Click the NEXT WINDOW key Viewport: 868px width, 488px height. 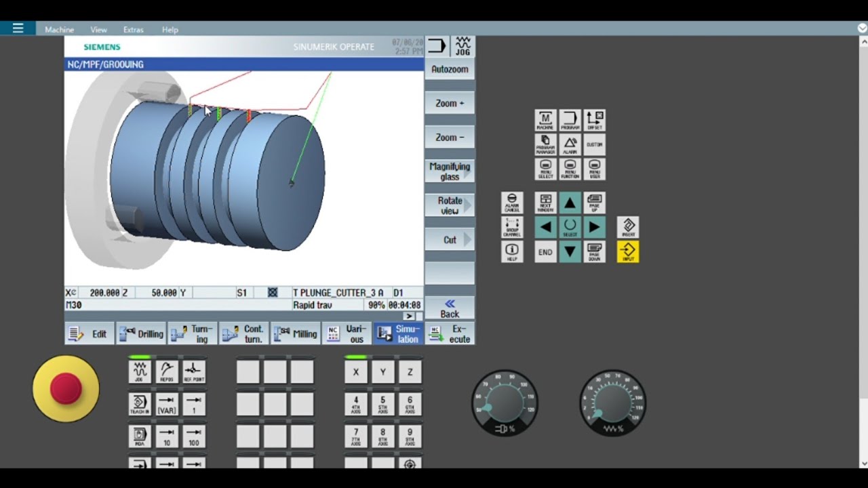tap(545, 203)
